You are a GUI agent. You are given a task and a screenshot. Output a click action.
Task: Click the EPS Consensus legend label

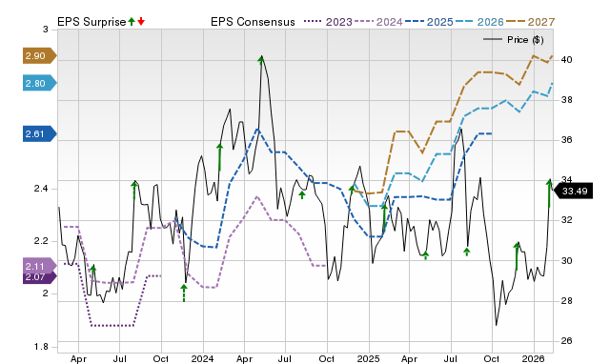click(253, 22)
